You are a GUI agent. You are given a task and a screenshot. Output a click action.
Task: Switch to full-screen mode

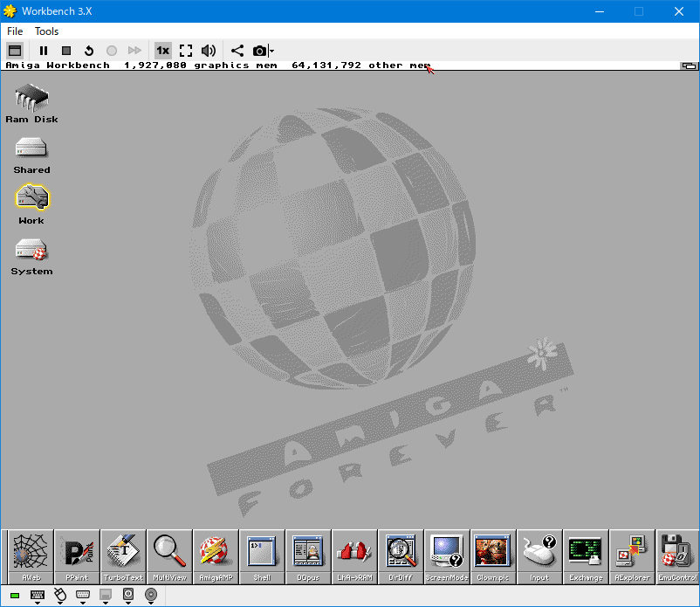186,51
